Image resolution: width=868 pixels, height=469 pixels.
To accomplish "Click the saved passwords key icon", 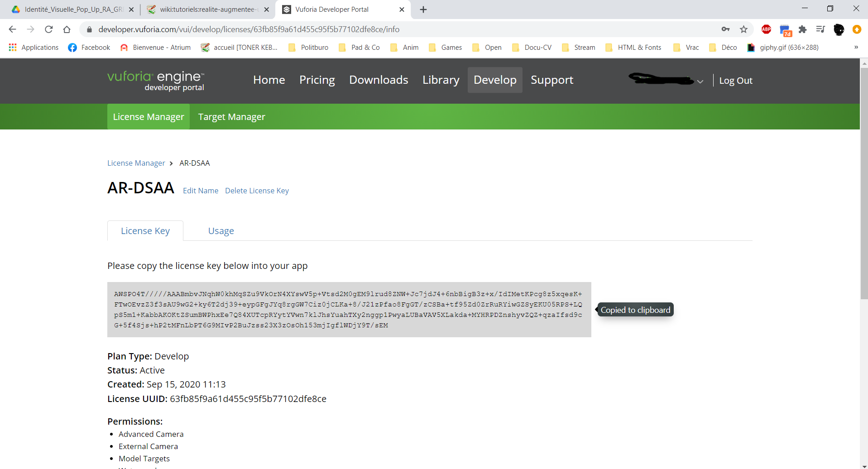I will (725, 29).
